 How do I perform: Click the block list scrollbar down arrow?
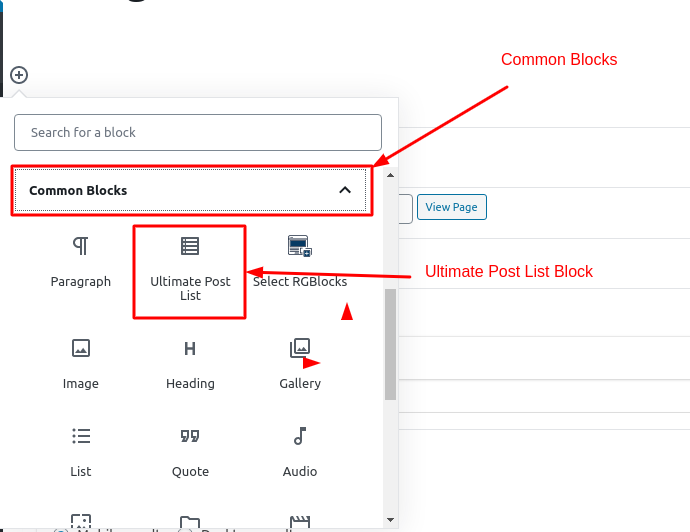pos(390,519)
